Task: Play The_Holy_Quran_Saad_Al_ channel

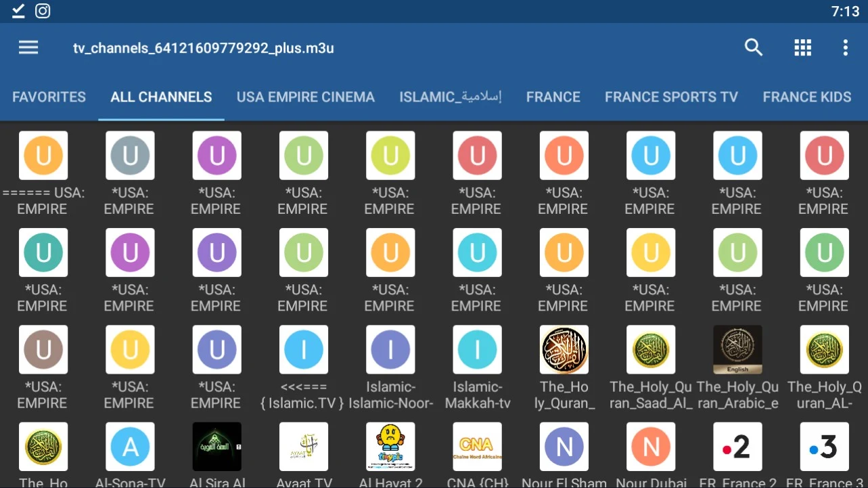Action: tap(651, 368)
